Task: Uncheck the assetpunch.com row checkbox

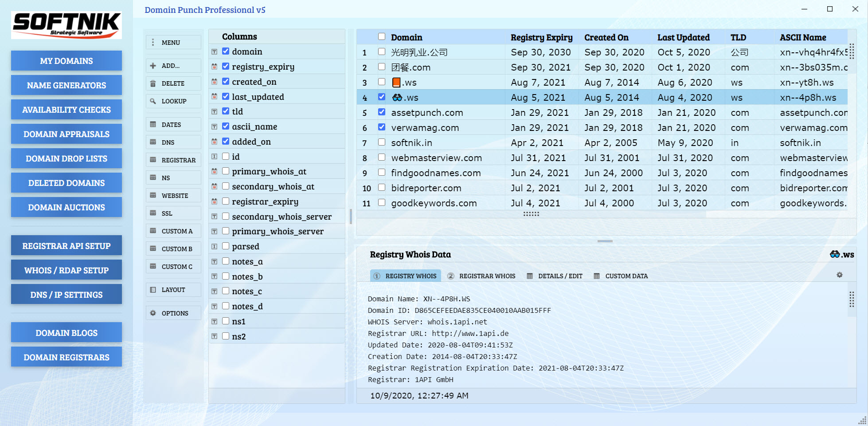Action: [382, 112]
